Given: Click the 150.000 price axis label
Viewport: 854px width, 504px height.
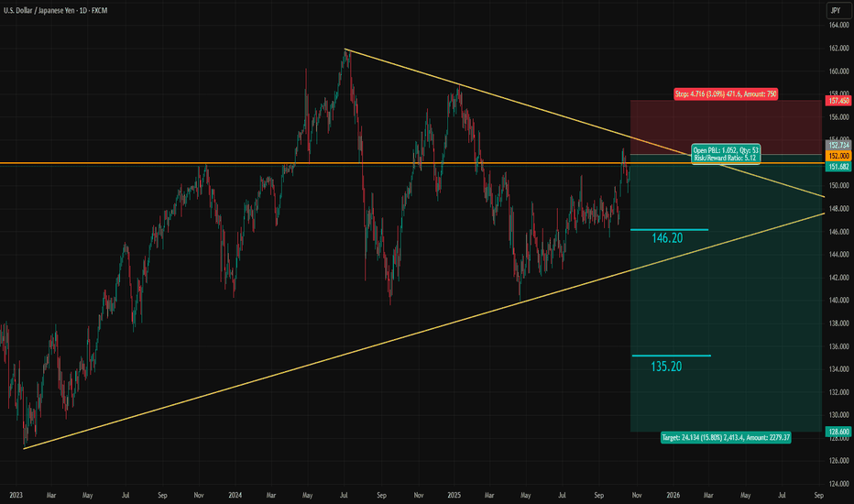Looking at the screenshot, I should (838, 186).
